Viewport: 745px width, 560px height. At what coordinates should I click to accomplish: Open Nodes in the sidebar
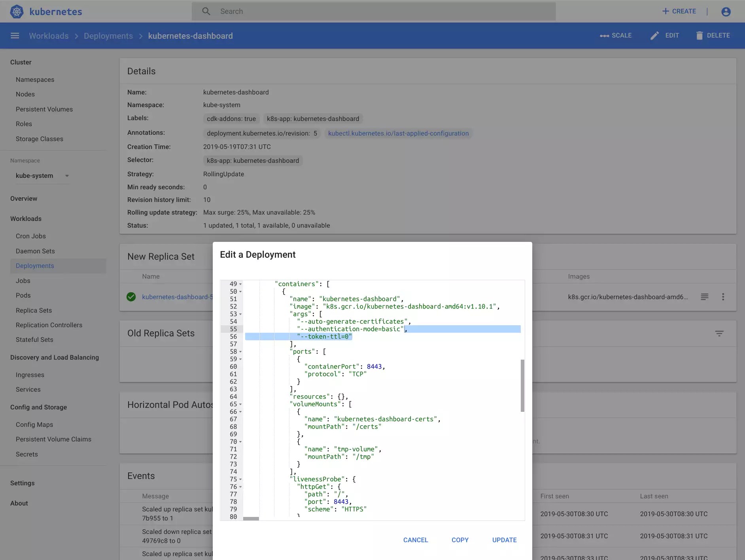click(x=25, y=94)
